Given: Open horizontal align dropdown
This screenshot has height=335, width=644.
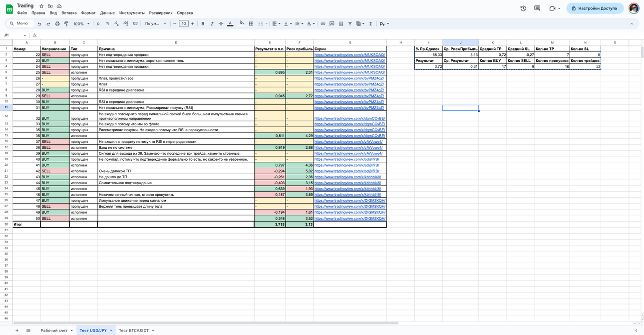Looking at the screenshot, I should tap(276, 23).
